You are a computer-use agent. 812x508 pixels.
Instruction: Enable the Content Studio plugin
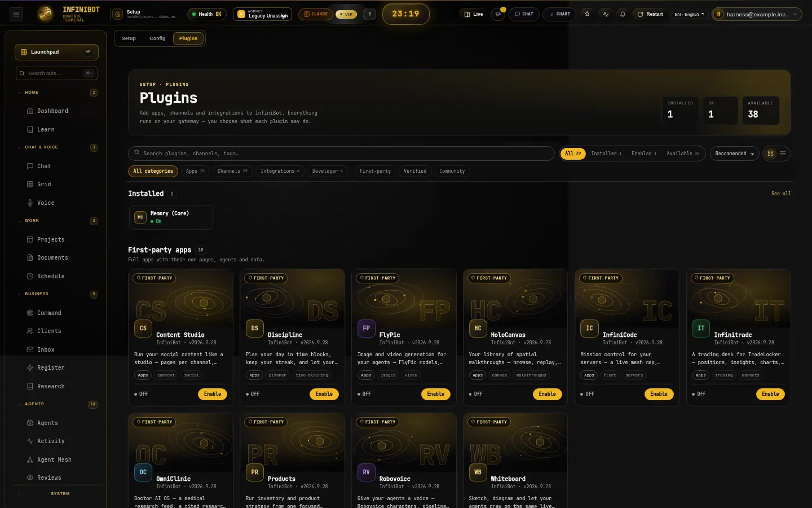213,394
